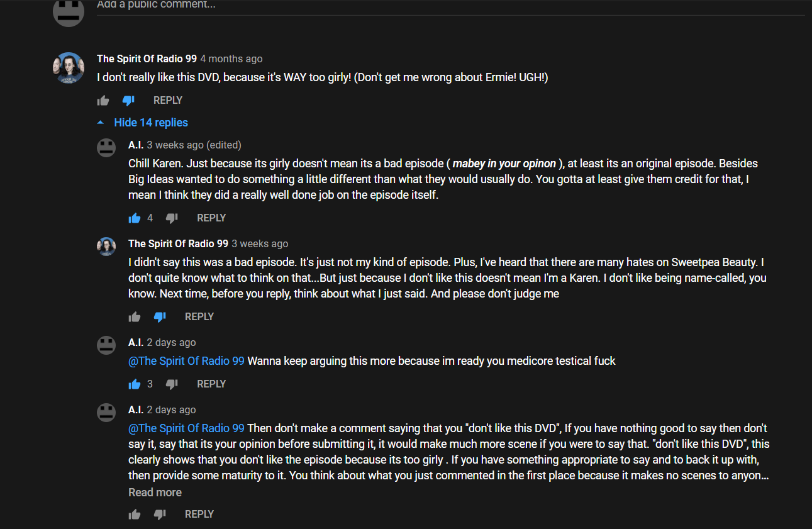812x529 pixels.
Task: Dislike the last A.I. reply beginning 'Then don't make'
Action: click(160, 515)
